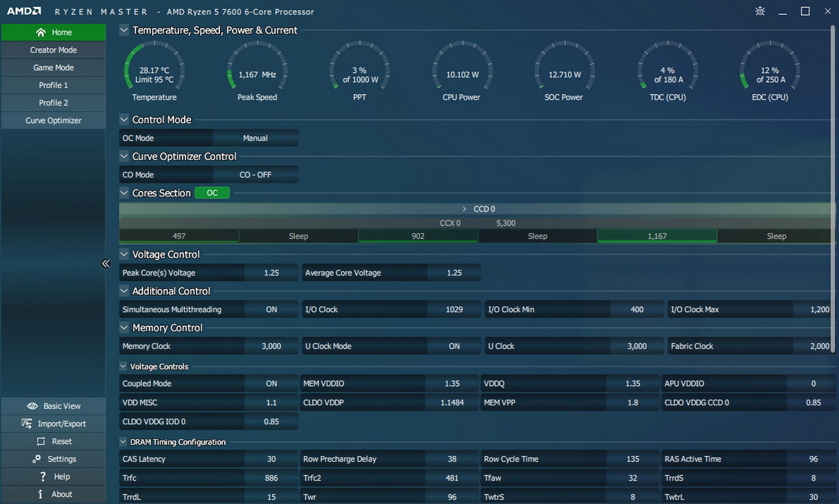Collapse Temperature, Speed, Power & Current section
Screen dimensions: 839x504
[x=124, y=30]
